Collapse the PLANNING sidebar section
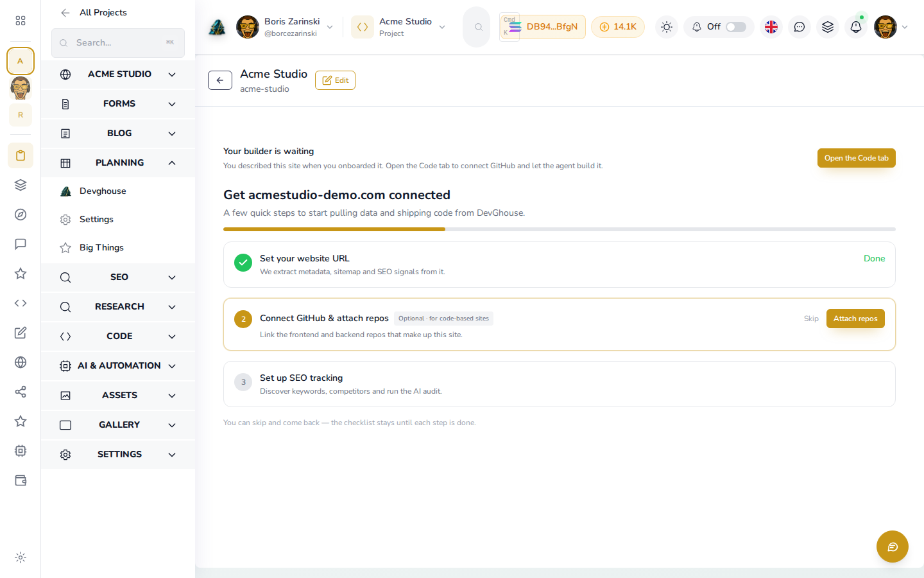 tap(118, 163)
